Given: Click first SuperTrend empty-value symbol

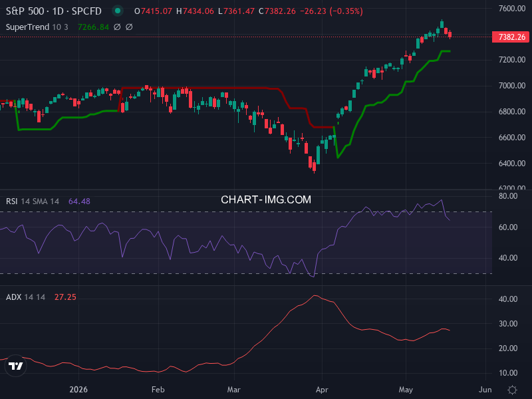Looking at the screenshot, I should (x=117, y=27).
